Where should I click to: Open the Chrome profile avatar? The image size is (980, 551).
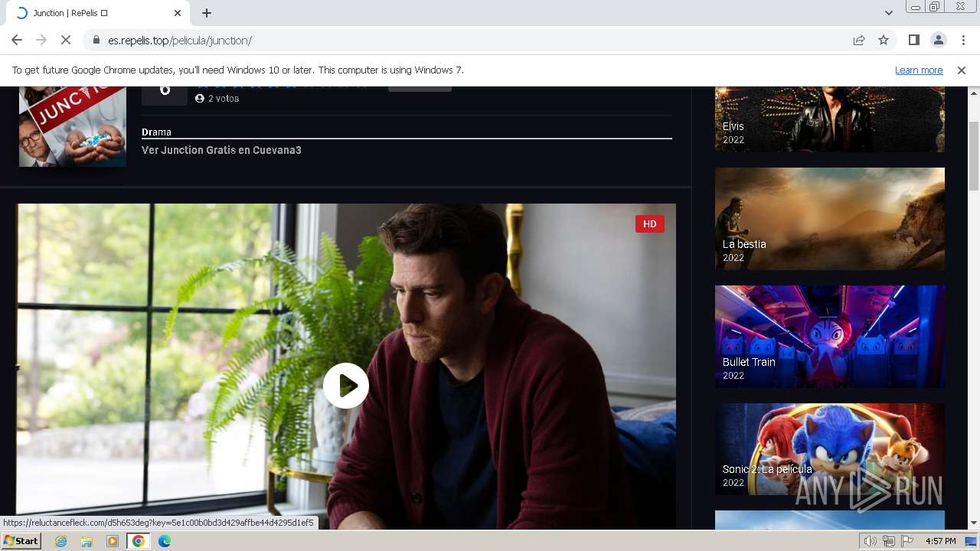click(939, 40)
